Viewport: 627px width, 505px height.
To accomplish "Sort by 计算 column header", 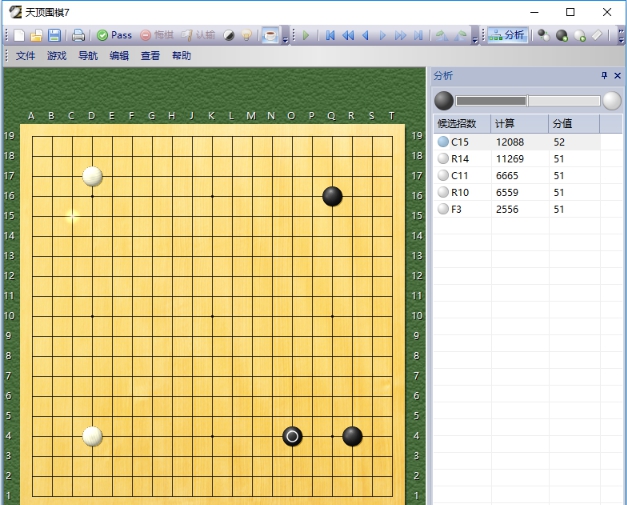I will tap(520, 124).
